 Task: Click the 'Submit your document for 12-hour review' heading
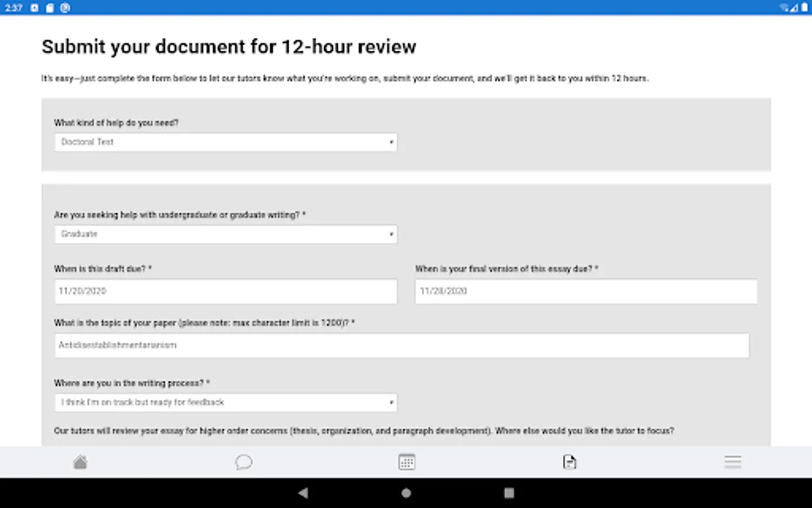coord(228,47)
